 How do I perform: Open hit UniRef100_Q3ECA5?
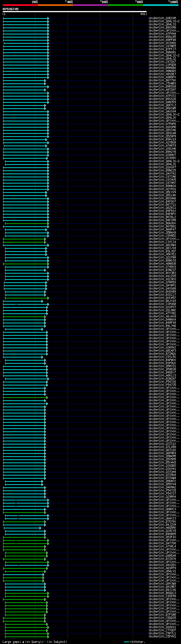click(x=162, y=18)
